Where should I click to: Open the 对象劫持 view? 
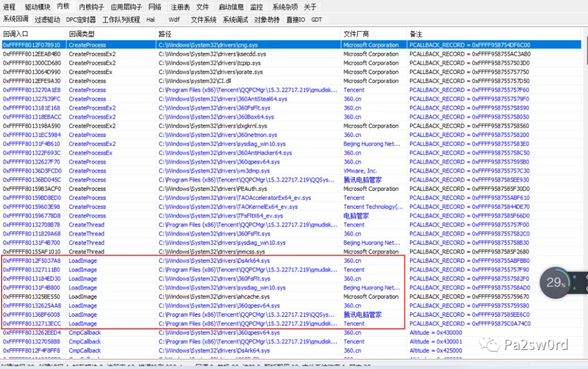pyautogui.click(x=267, y=19)
